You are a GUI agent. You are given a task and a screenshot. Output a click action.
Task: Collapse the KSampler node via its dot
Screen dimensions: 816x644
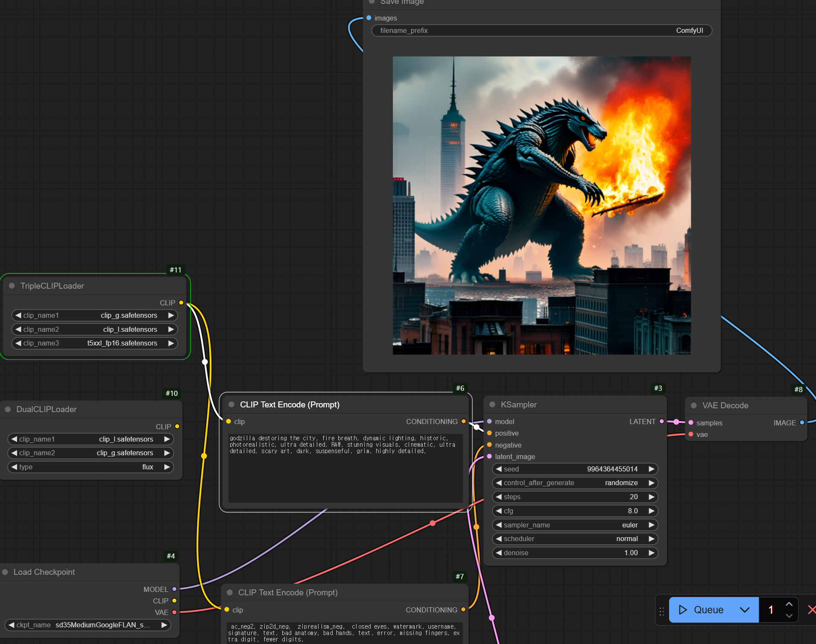point(492,404)
